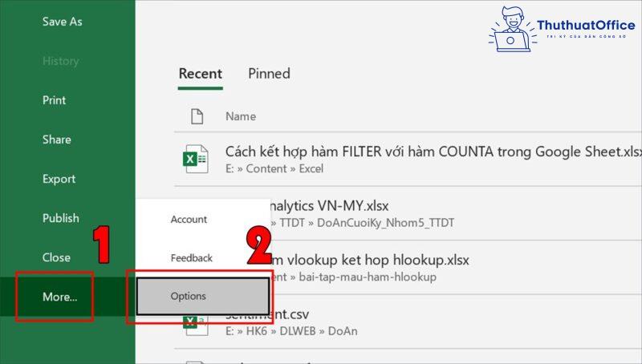Open the Export page
Screen dimensions: 642x364
pyautogui.click(x=59, y=179)
